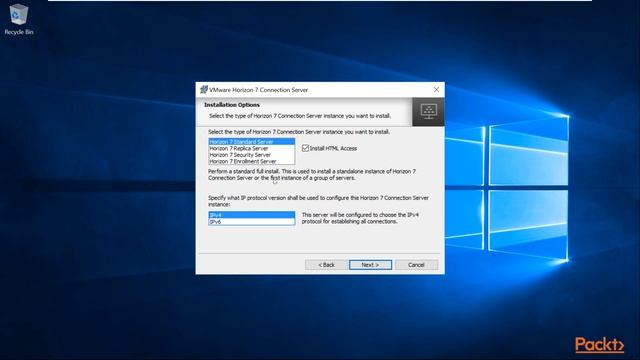
Task: Select Horizon 7 Standard Server
Action: click(251, 142)
